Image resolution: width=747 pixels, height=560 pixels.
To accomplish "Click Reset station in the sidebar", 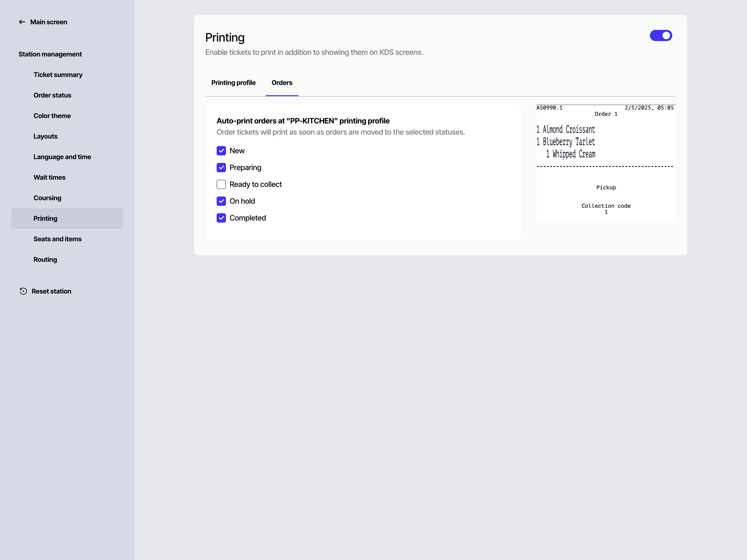I will (x=51, y=291).
